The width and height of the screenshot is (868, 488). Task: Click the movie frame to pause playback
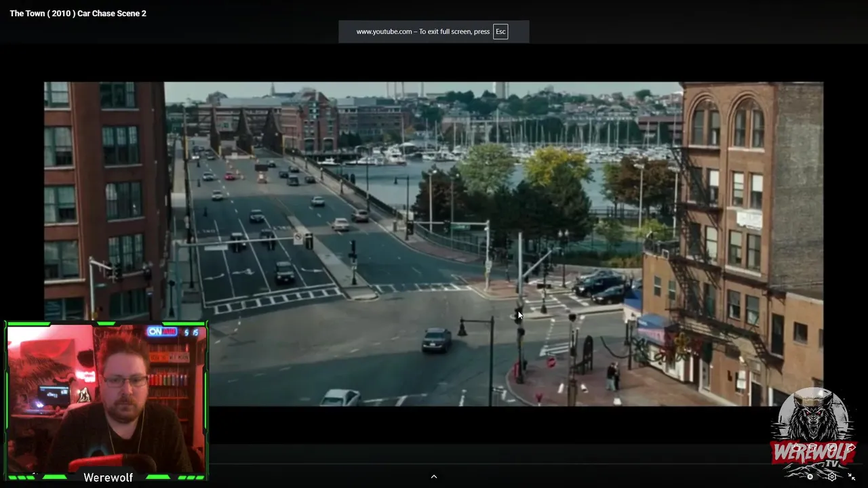[x=434, y=244]
